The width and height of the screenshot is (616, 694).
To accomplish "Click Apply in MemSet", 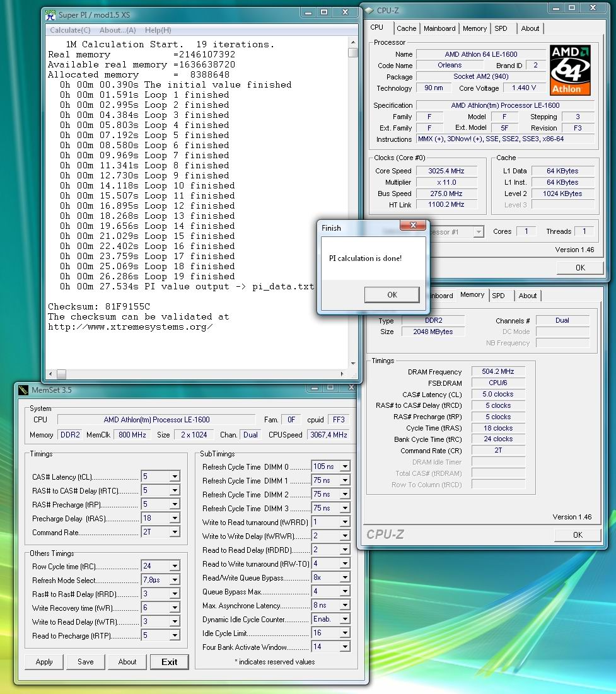I will 44,662.
